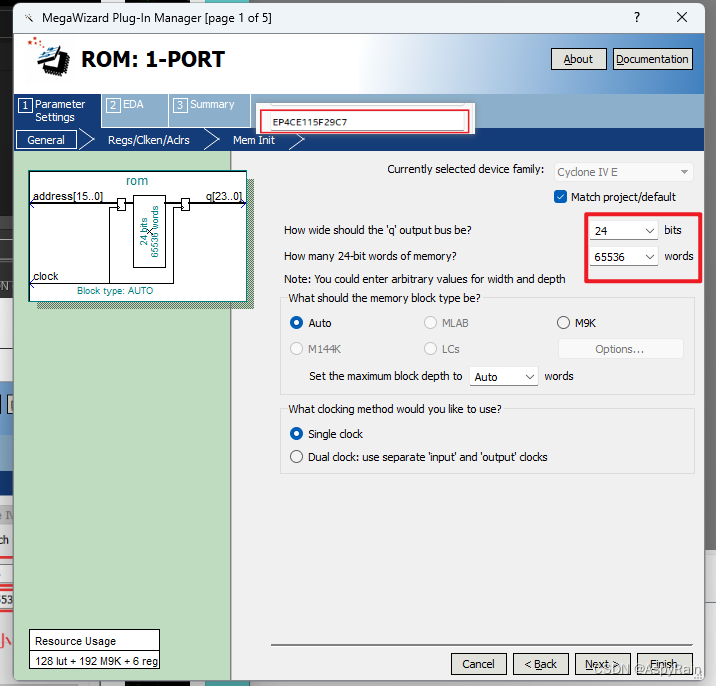Click the arbitrary values note text
Viewport: 716px width, 686px height.
[x=425, y=279]
